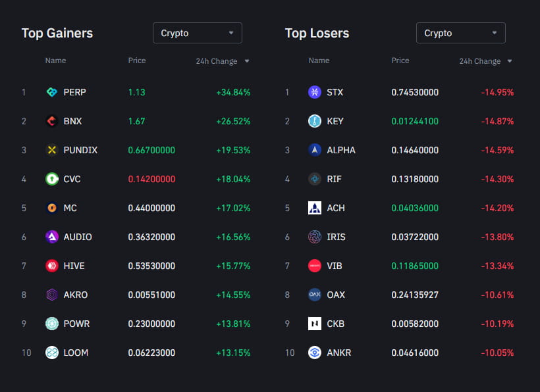Click the Top Gainers Price column header
540x392 pixels.
click(137, 61)
